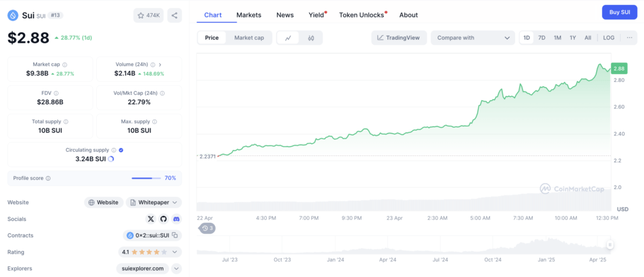Click the circulating supply ring chart icon
This screenshot has height=277, width=644.
[111, 159]
